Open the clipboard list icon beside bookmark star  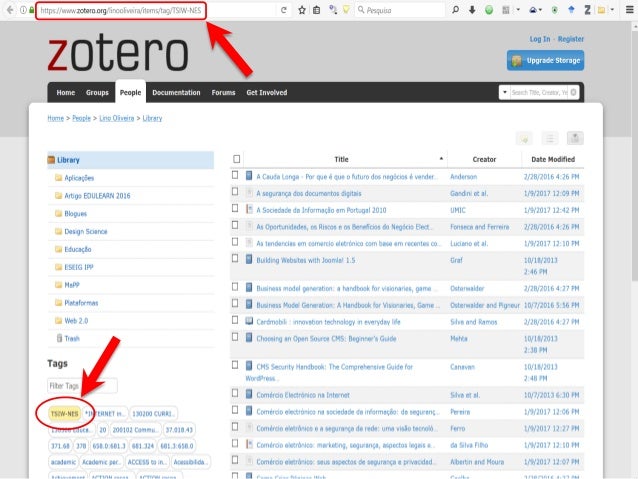[x=317, y=10]
